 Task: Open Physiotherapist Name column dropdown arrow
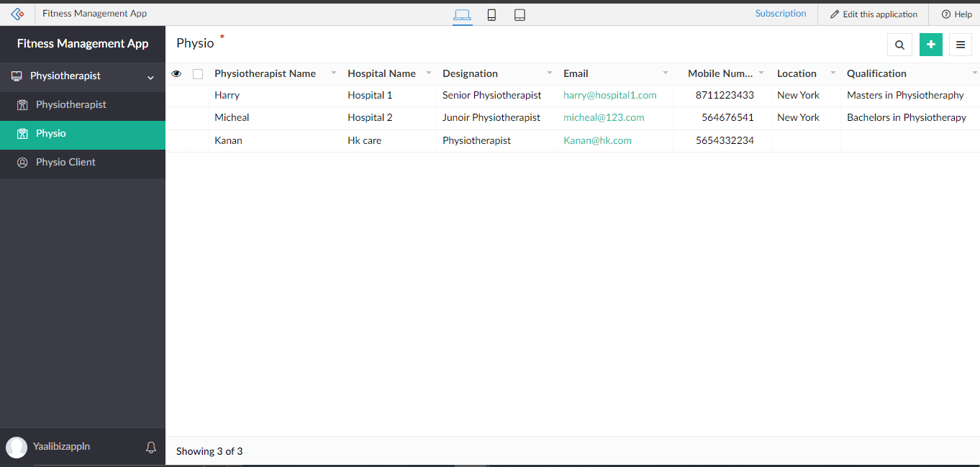tap(333, 73)
